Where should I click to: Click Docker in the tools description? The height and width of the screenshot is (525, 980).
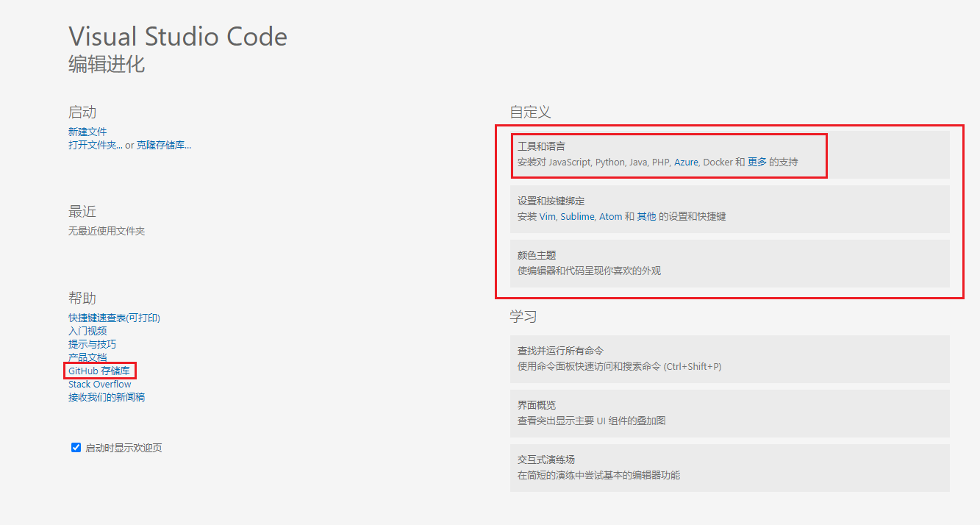pyautogui.click(x=718, y=162)
